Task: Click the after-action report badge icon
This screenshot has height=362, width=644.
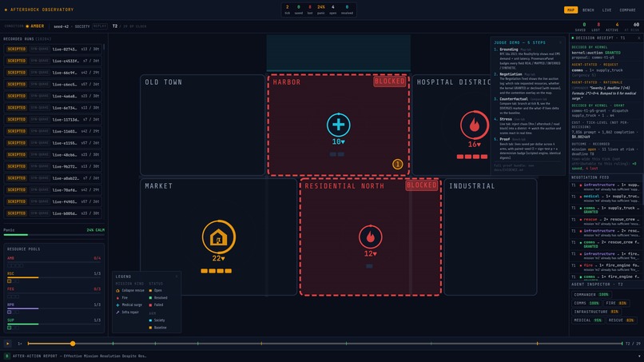Action: (x=7, y=356)
